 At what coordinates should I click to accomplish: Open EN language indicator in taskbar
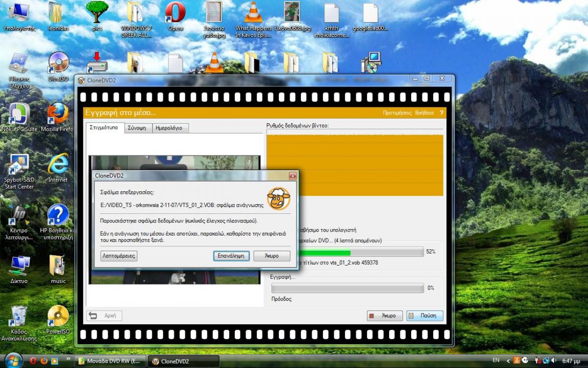point(496,361)
